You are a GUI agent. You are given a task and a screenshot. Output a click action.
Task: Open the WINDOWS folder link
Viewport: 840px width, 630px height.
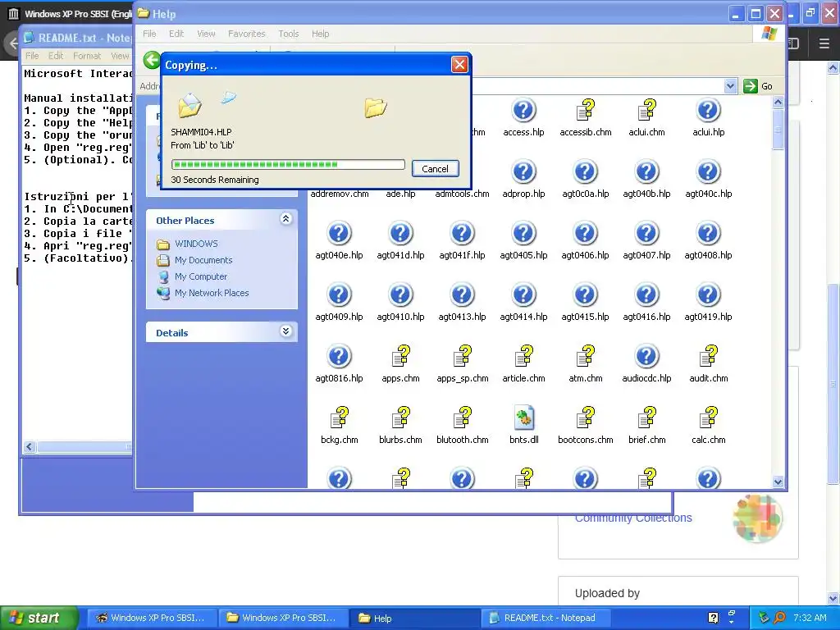pyautogui.click(x=196, y=244)
